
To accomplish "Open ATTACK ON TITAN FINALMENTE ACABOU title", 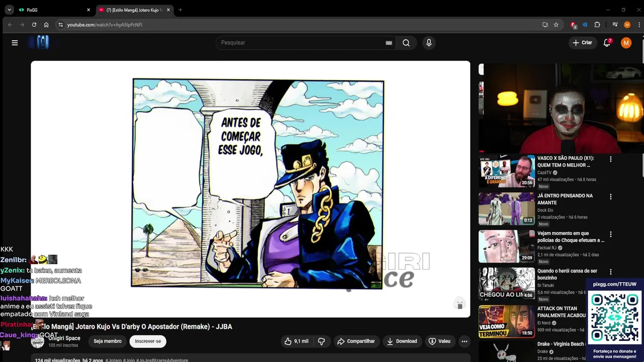I will tap(561, 312).
